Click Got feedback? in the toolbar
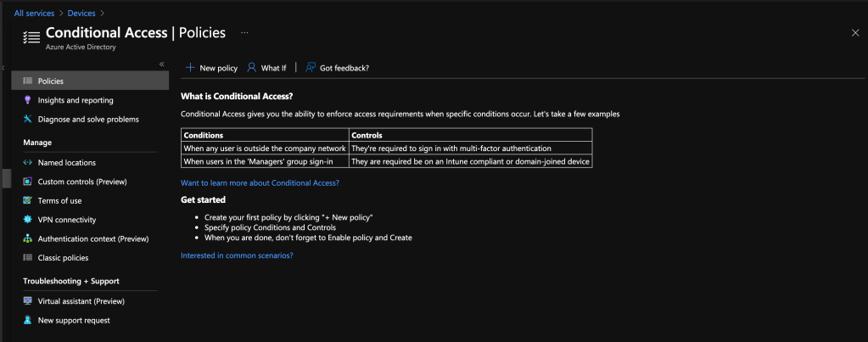The image size is (868, 342). tap(337, 68)
